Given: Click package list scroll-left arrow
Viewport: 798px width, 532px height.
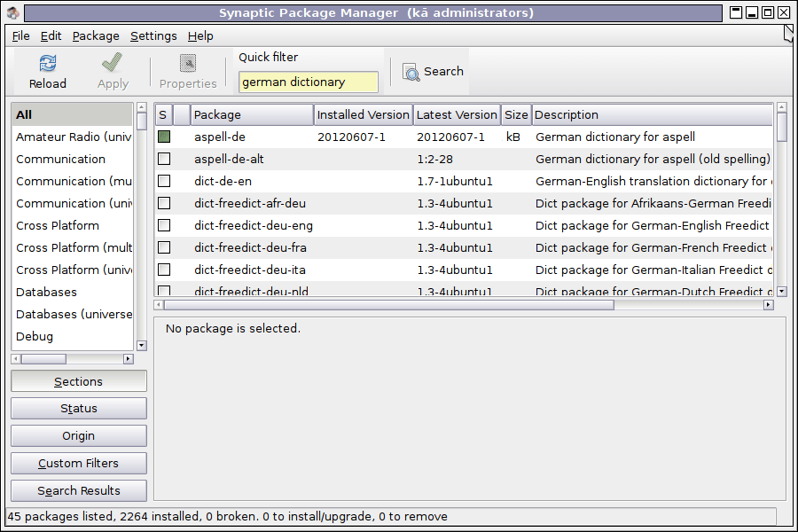Looking at the screenshot, I should [x=159, y=305].
